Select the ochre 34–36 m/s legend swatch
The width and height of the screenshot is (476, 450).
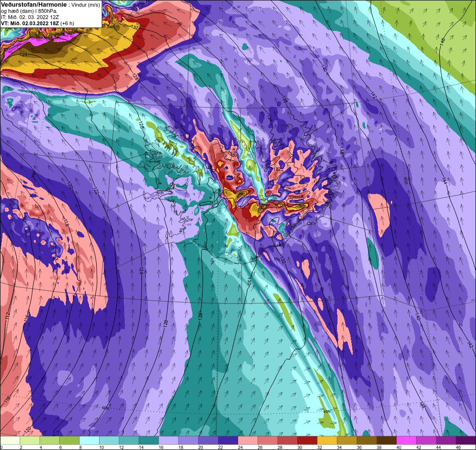pyautogui.click(x=347, y=440)
